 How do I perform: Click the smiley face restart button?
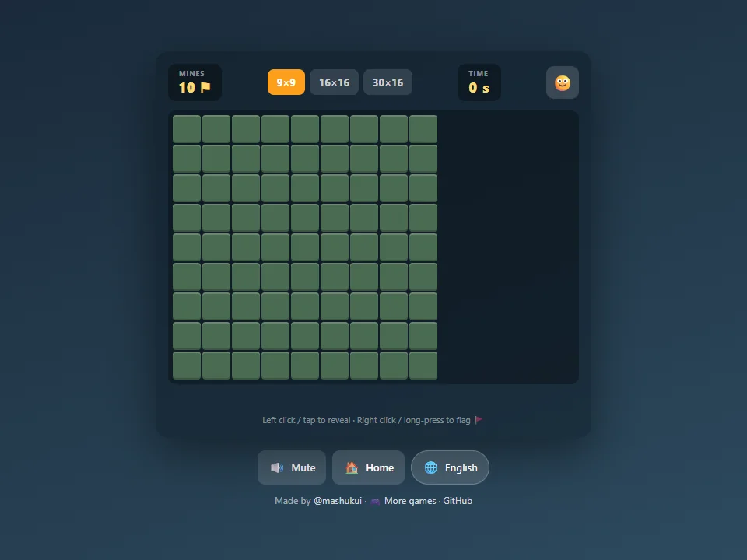click(562, 82)
